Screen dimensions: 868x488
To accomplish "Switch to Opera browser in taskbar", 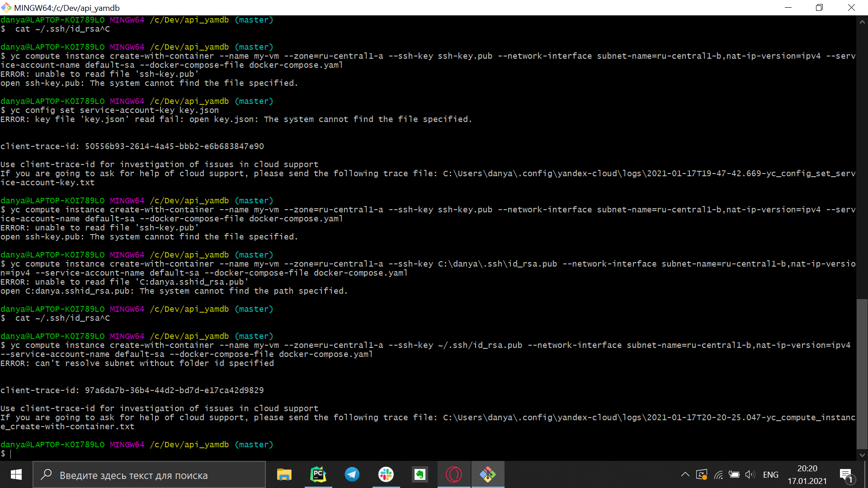I will point(454,474).
